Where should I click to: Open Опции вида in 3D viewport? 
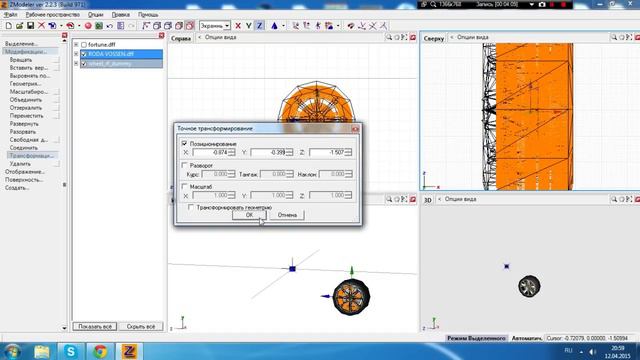pos(460,199)
